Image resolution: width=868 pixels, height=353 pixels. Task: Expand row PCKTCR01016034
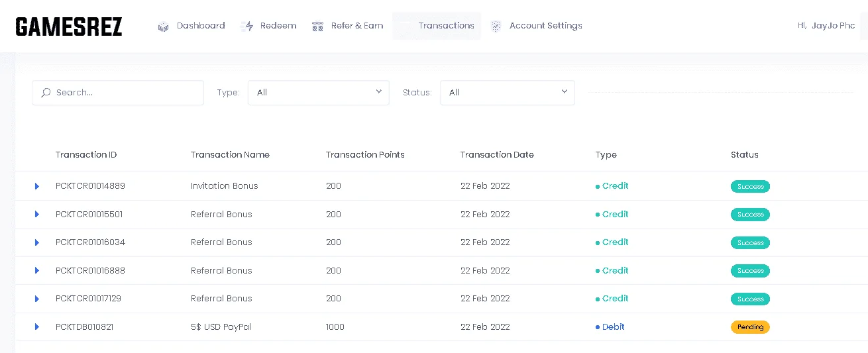(37, 242)
